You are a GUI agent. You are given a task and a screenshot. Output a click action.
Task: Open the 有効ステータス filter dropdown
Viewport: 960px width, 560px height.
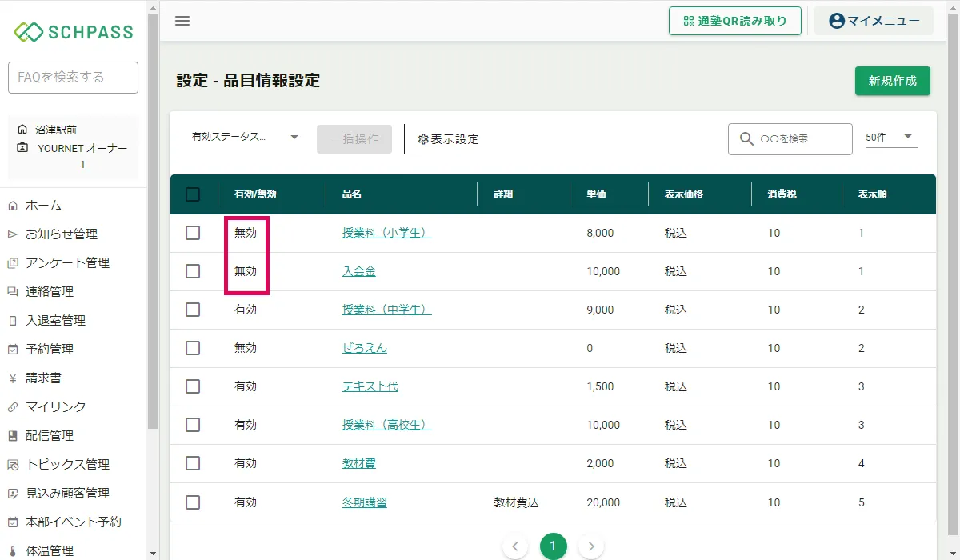click(x=247, y=138)
